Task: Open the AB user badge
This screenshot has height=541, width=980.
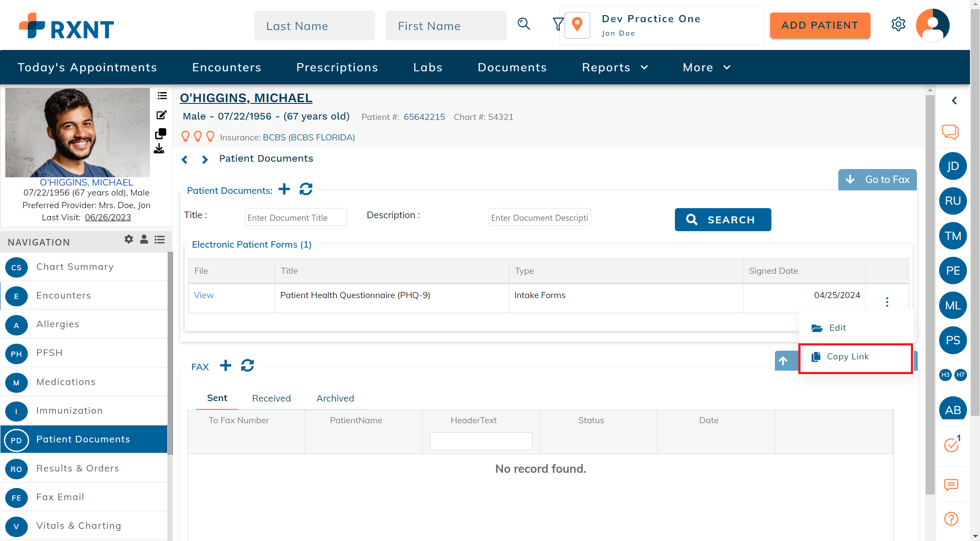Action: 953,409
